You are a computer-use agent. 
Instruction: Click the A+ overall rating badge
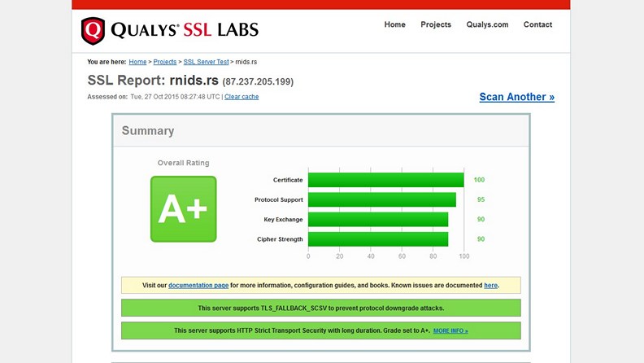tap(183, 209)
